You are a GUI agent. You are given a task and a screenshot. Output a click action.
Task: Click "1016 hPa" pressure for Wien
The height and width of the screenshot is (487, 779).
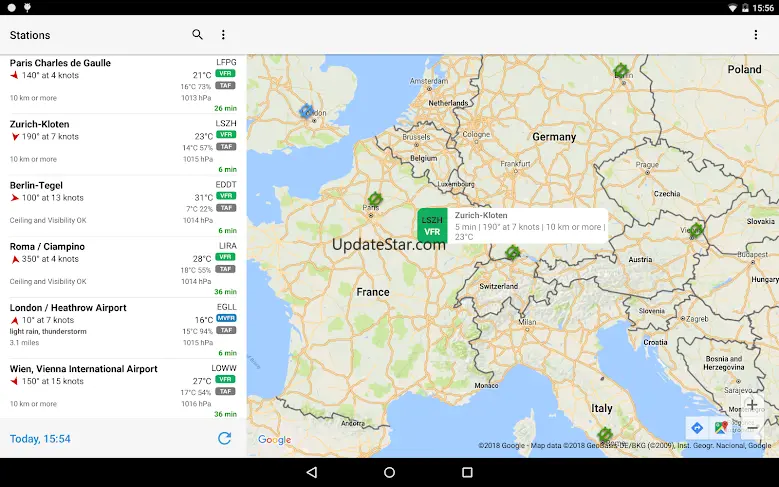197,404
